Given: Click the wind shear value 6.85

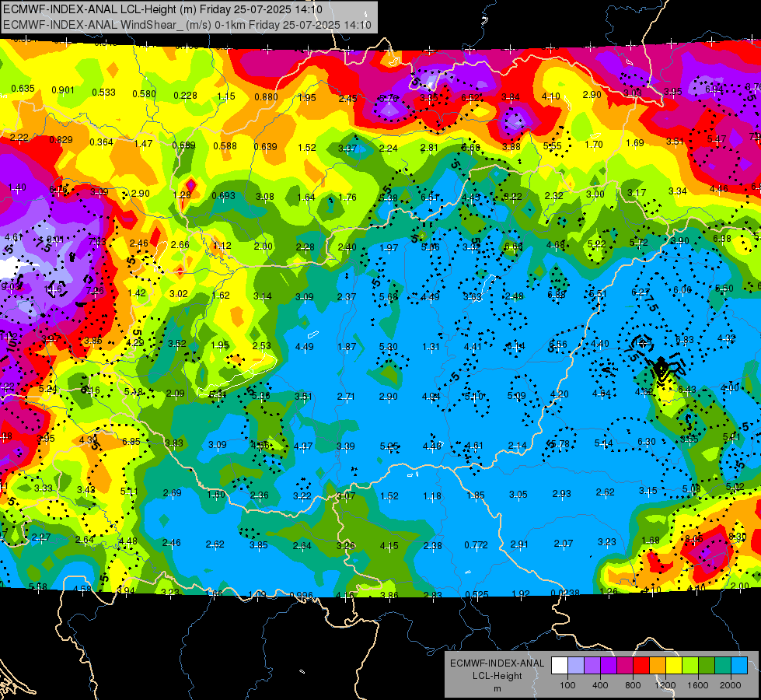Looking at the screenshot, I should (x=131, y=442).
